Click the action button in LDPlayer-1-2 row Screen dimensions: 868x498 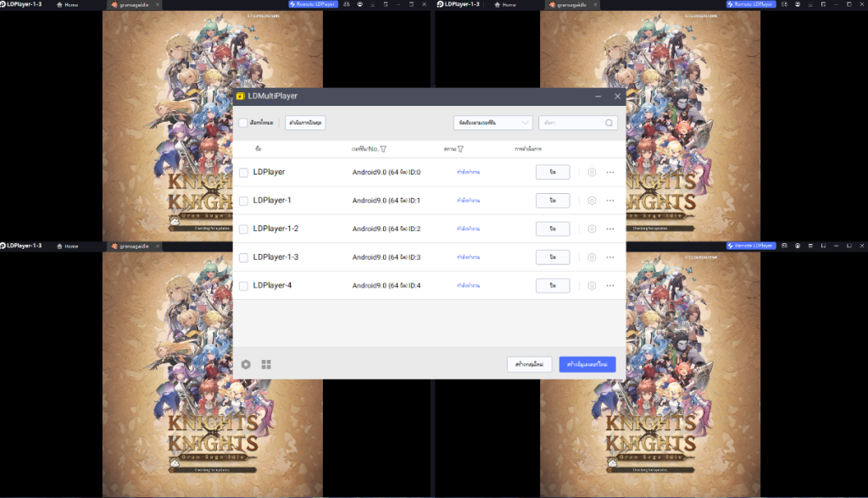[x=553, y=229]
